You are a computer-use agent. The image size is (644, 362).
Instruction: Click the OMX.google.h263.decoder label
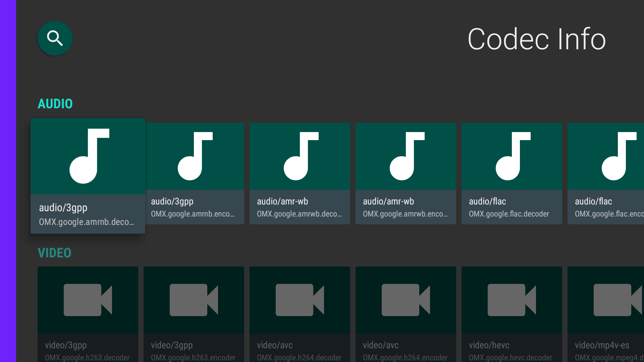(x=87, y=357)
